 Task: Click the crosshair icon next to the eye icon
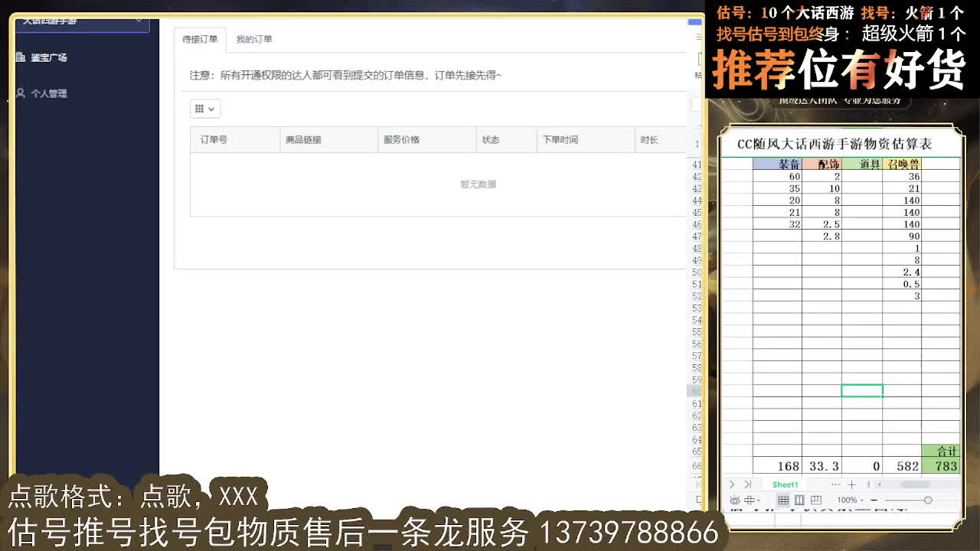click(750, 499)
